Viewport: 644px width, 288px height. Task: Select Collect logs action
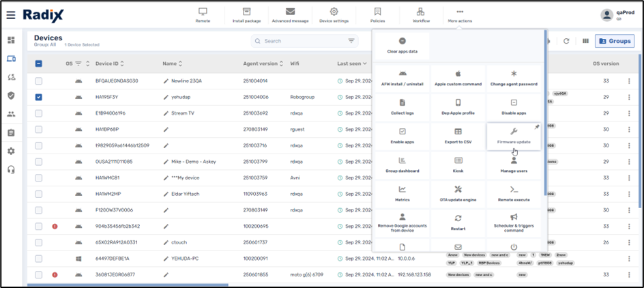click(x=402, y=107)
